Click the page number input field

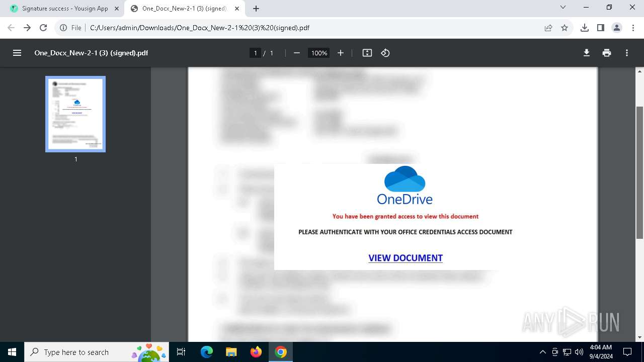(x=255, y=53)
